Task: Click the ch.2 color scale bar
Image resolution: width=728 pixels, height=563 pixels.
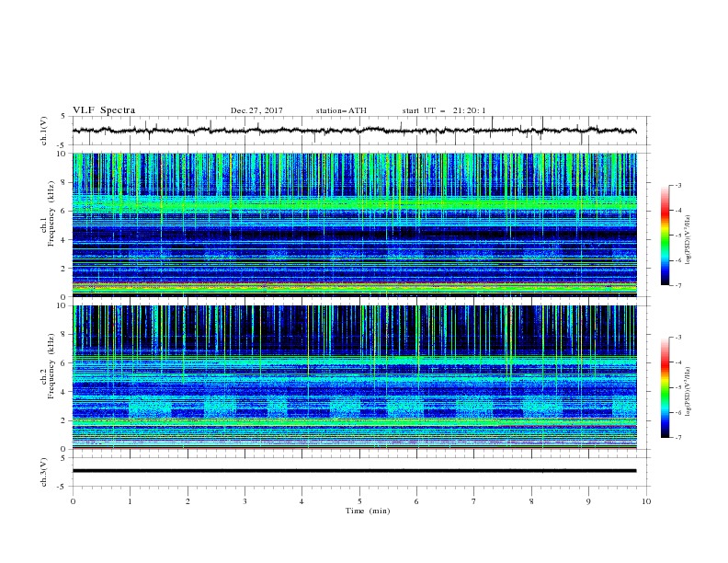Action: click(665, 387)
